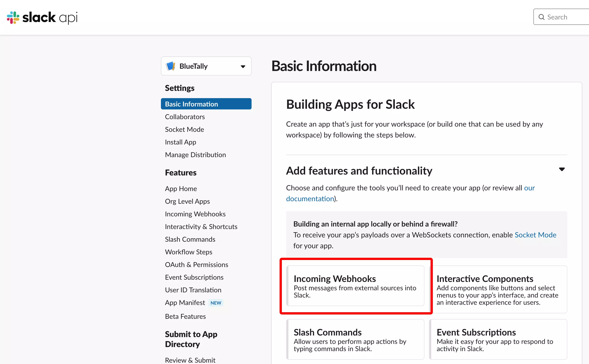Select the Interactive Components feature card
The height and width of the screenshot is (364, 589).
(x=498, y=290)
